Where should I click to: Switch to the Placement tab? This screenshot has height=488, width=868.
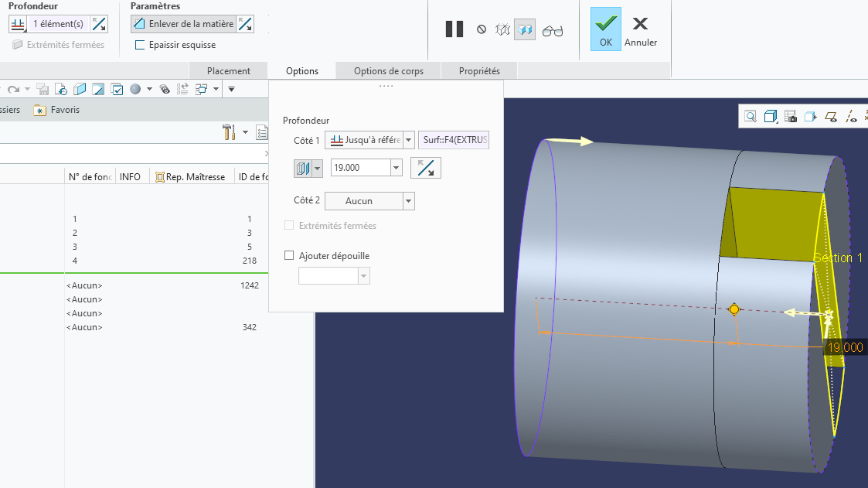[x=228, y=71]
